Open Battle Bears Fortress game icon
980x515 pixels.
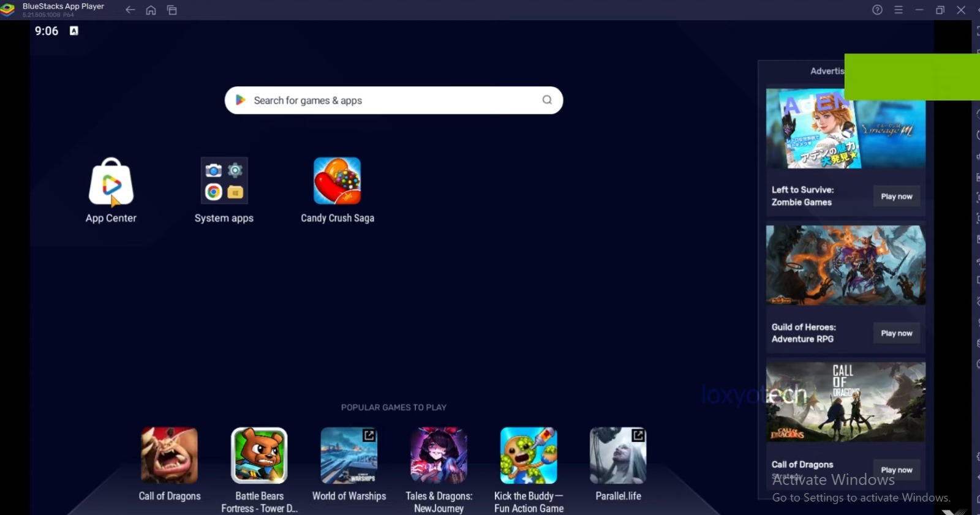(x=259, y=456)
